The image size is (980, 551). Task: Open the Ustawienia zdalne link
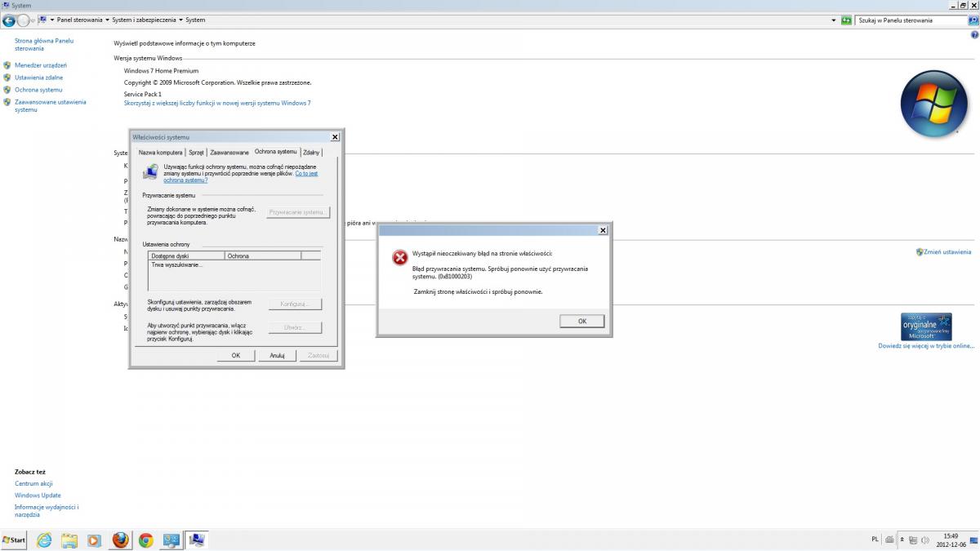(x=38, y=78)
